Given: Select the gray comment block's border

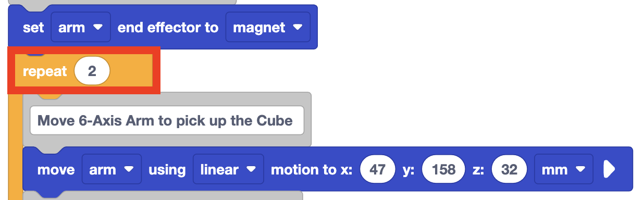Looking at the screenshot, I should pos(307,120).
